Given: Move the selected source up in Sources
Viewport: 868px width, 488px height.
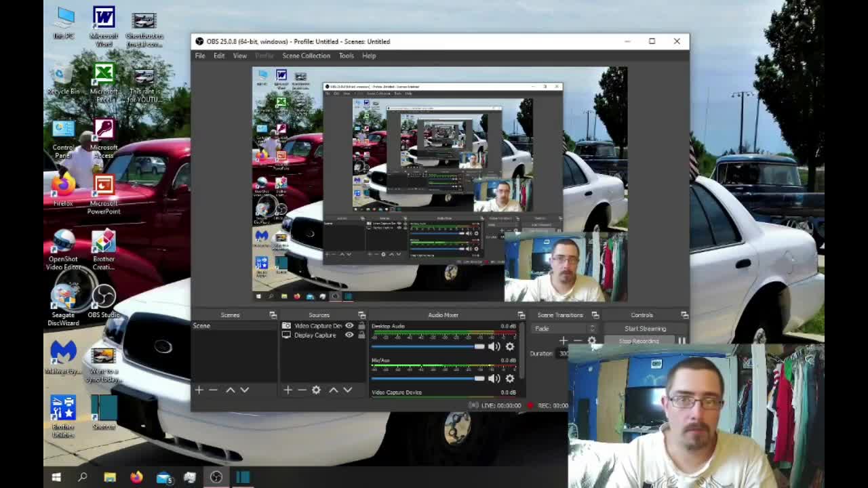Looking at the screenshot, I should tap(333, 390).
